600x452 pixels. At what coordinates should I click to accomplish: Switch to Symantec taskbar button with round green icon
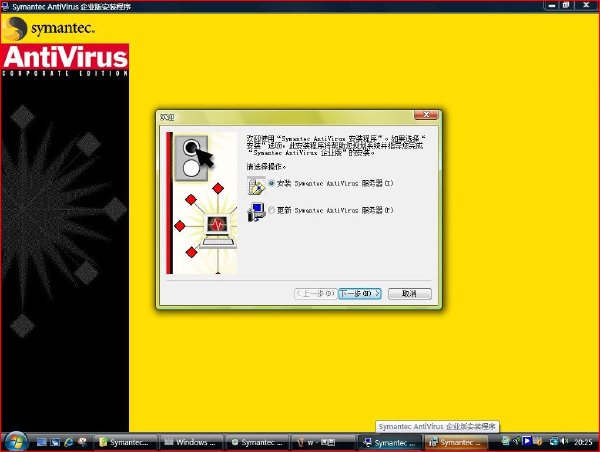257,442
